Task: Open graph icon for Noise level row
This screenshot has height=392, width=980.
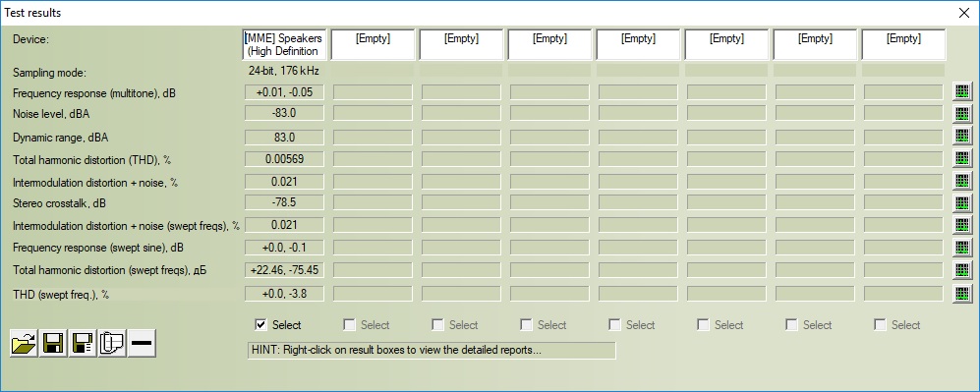Action: tap(962, 113)
